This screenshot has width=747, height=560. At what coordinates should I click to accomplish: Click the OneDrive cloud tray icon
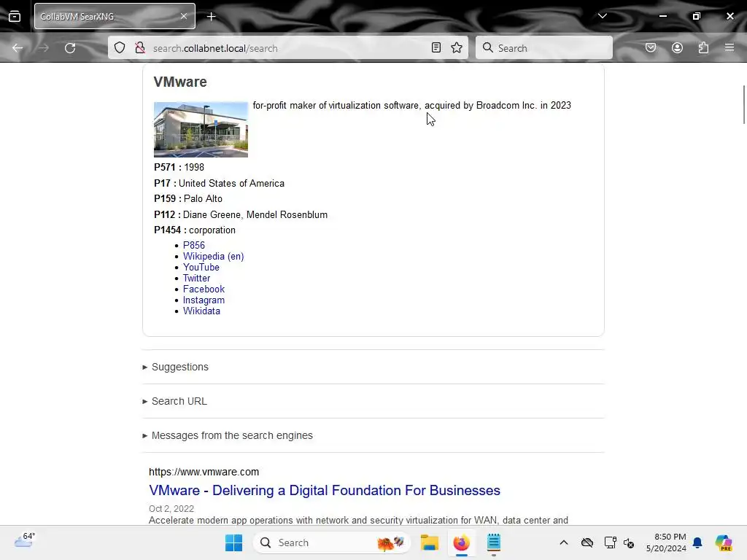click(587, 542)
